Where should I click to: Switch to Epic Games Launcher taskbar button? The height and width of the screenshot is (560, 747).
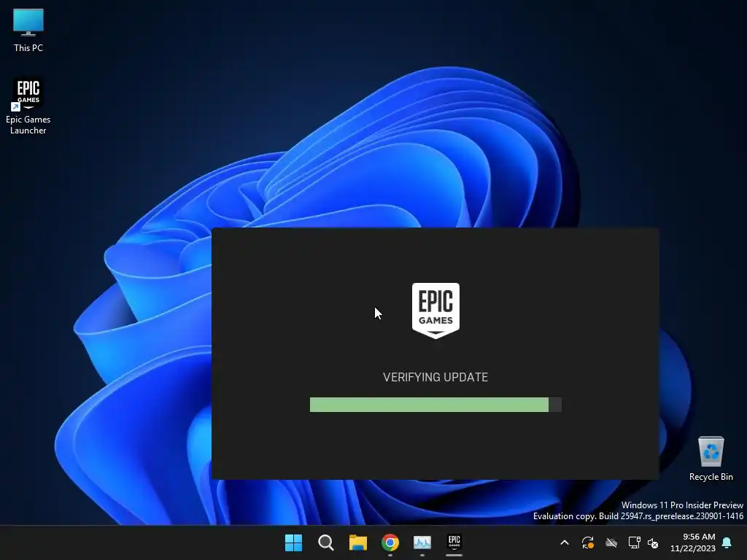tap(454, 542)
